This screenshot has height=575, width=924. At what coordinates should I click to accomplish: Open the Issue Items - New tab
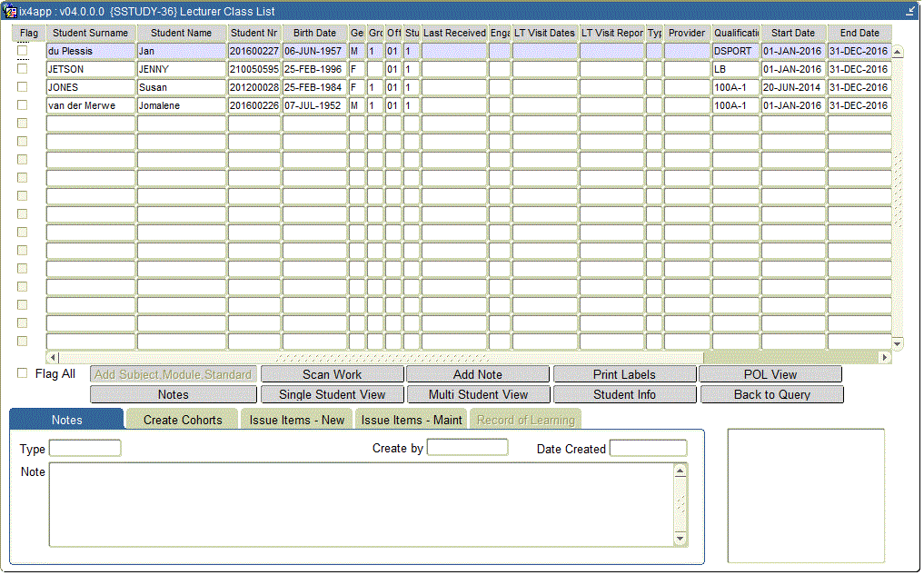click(x=297, y=420)
